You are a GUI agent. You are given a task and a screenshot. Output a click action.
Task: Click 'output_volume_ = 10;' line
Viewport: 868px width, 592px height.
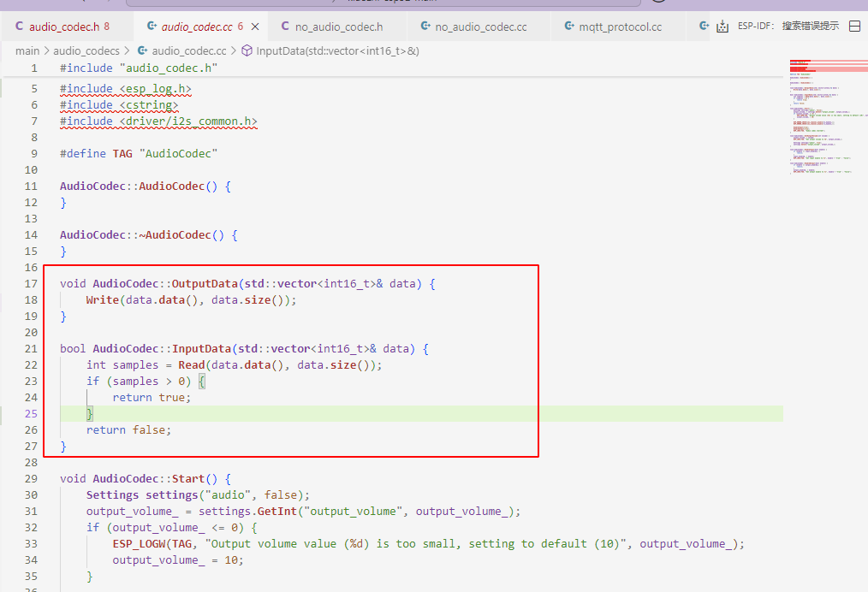point(178,560)
